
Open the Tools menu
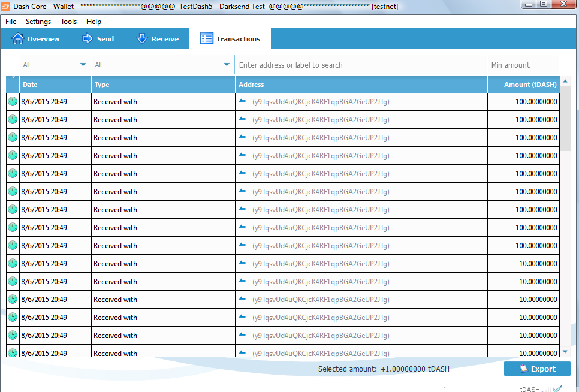click(x=69, y=22)
